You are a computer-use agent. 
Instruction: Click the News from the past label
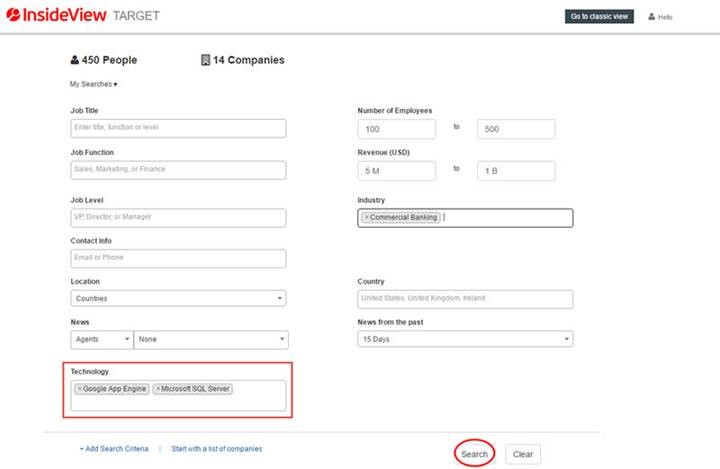(x=390, y=322)
